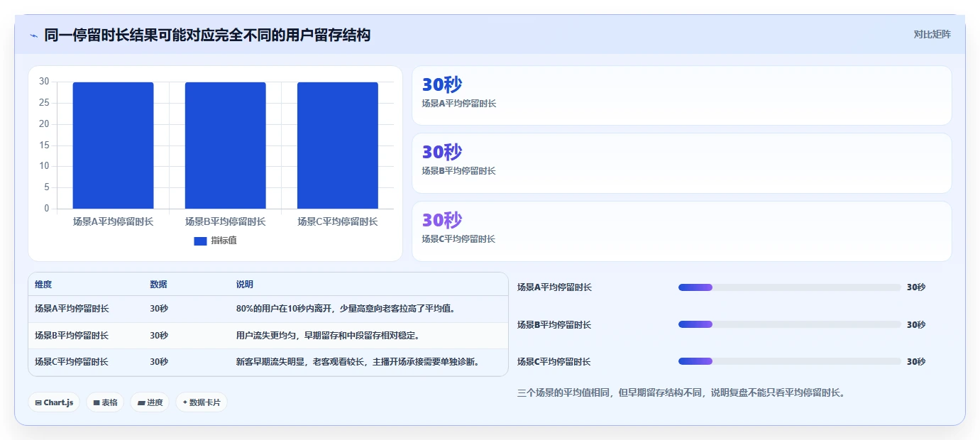Click the 15 tick on the chart y-axis
This screenshot has height=440, width=980.
point(44,145)
